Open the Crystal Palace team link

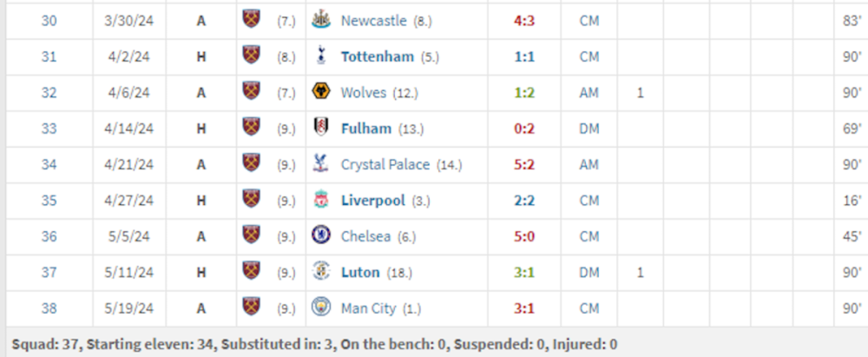click(x=387, y=165)
